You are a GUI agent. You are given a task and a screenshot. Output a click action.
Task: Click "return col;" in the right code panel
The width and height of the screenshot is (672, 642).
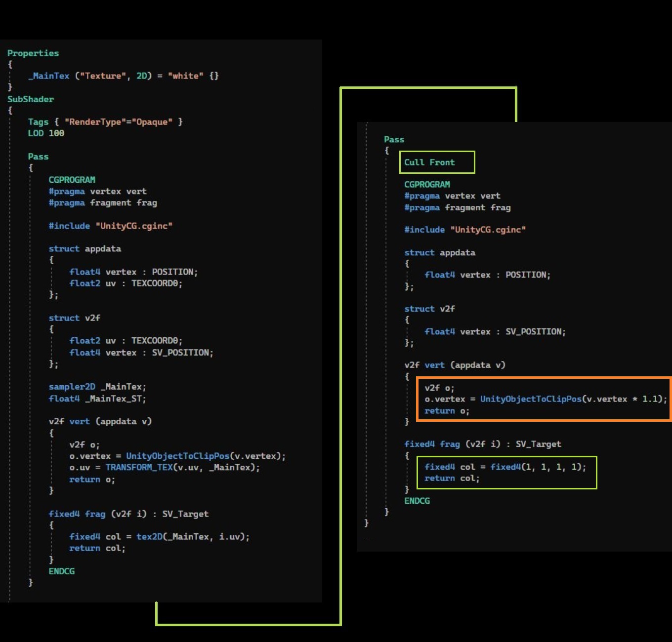452,478
